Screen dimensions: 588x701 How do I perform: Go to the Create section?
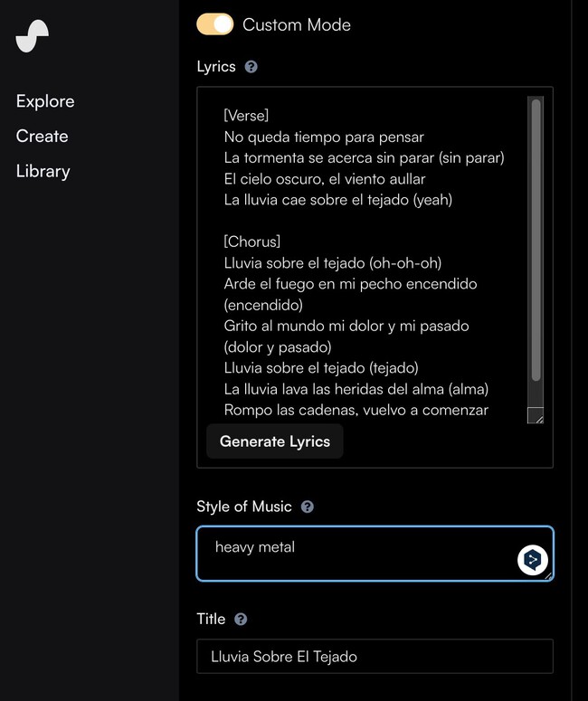tap(42, 136)
